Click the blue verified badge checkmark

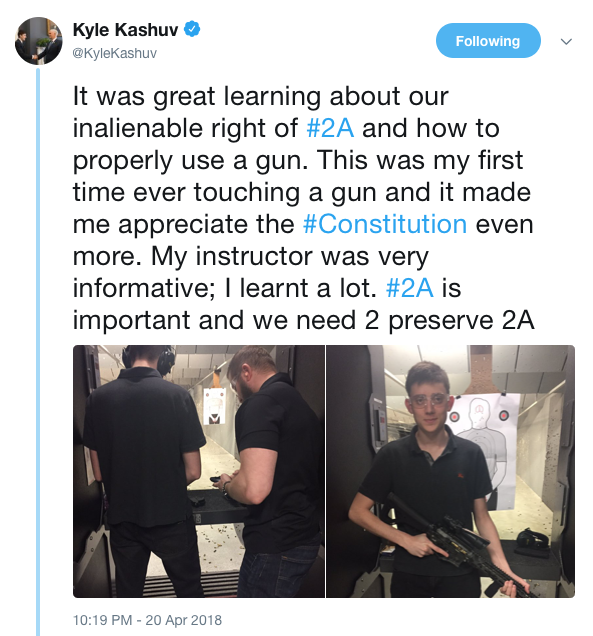pos(192,29)
